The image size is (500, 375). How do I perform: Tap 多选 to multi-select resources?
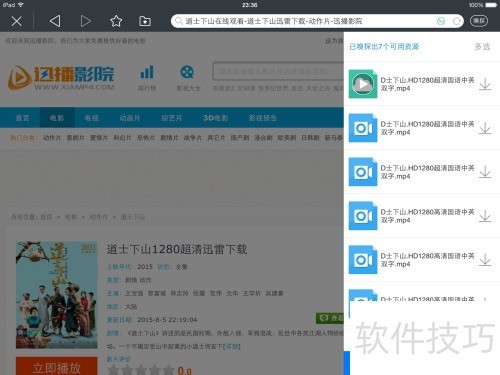tap(482, 47)
